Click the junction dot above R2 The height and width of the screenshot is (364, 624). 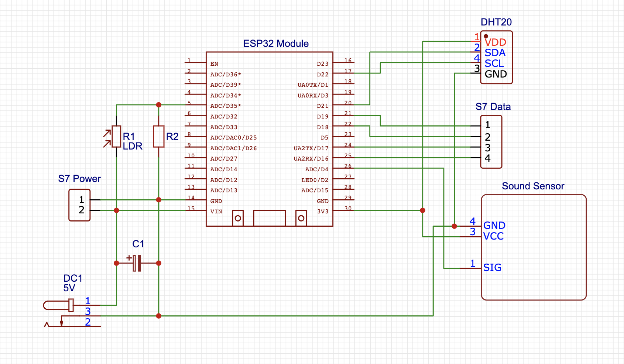coord(158,105)
